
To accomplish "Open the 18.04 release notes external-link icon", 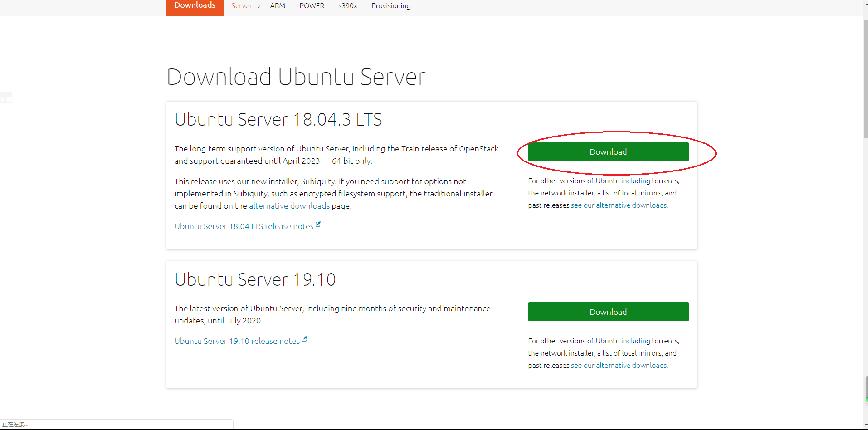I will coord(318,224).
